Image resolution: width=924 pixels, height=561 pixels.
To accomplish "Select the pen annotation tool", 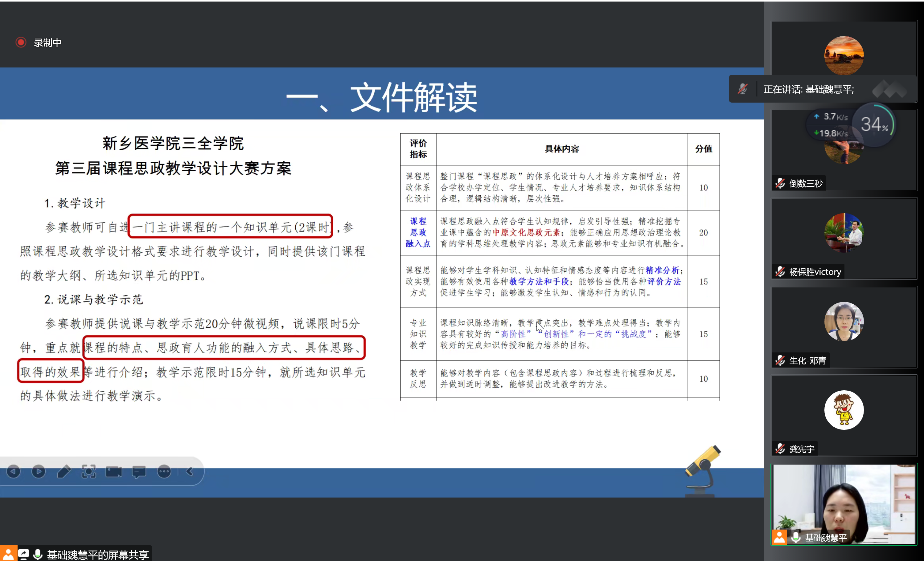I will 64,471.
